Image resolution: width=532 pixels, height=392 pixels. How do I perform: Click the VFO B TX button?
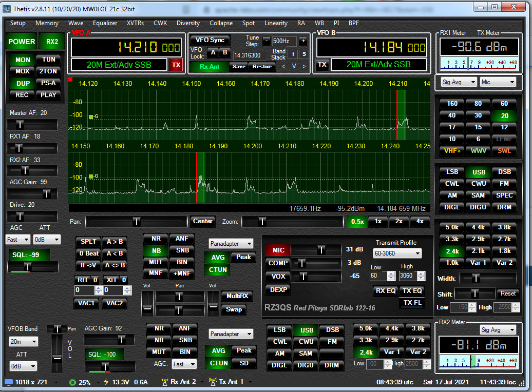[x=322, y=65]
